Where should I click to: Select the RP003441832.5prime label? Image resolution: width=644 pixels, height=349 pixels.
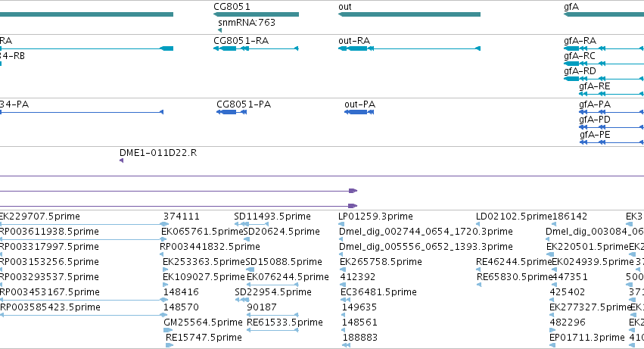pos(210,247)
